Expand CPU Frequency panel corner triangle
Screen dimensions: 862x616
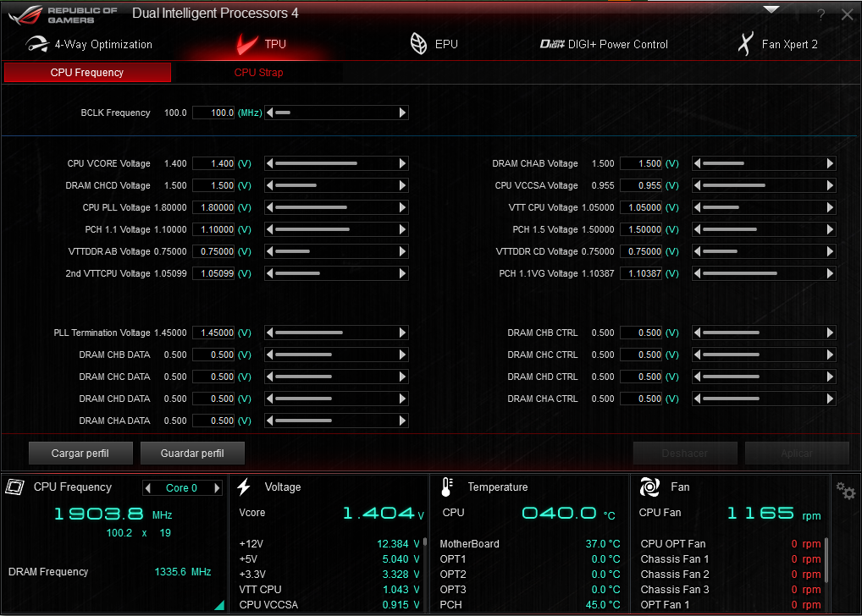pyautogui.click(x=219, y=605)
